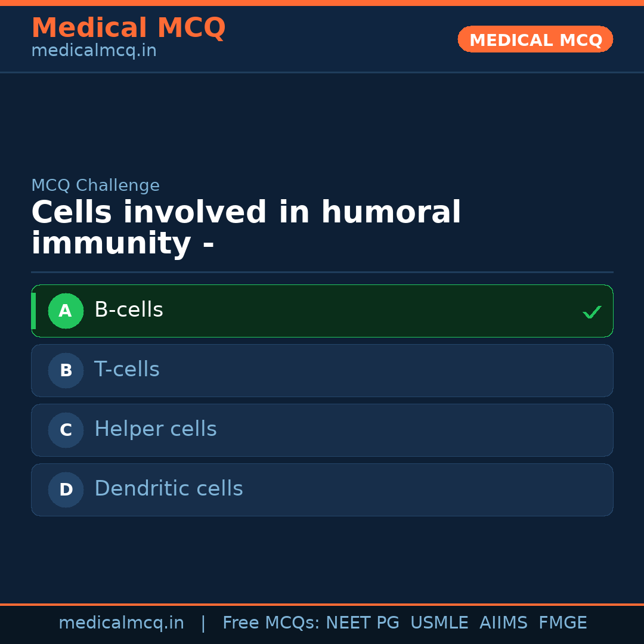Click the humoral immunity question text
Screen dimensions: 644x644
[x=246, y=228]
